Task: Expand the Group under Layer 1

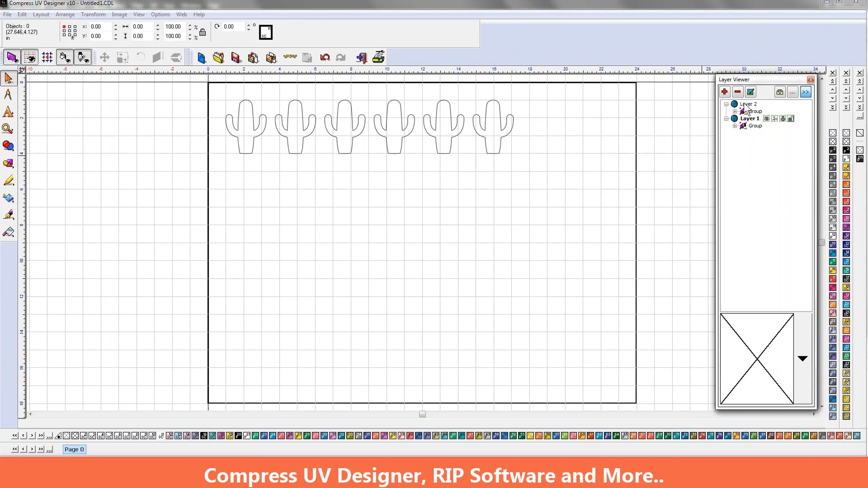Action: [735, 126]
